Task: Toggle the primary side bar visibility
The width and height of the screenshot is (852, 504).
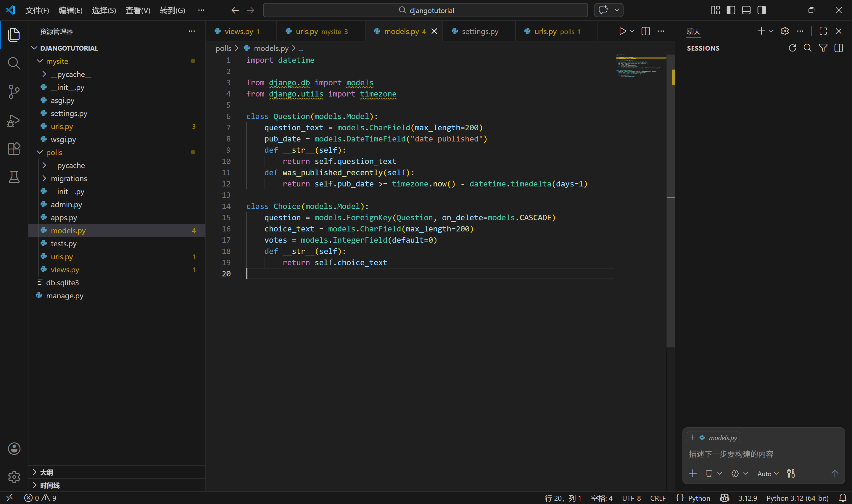Action: [731, 10]
